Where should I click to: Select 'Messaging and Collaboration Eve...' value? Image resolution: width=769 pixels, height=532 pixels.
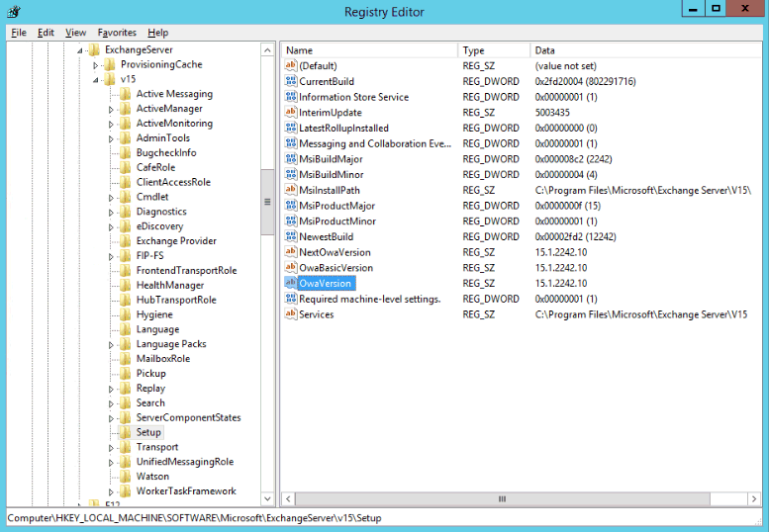[375, 143]
